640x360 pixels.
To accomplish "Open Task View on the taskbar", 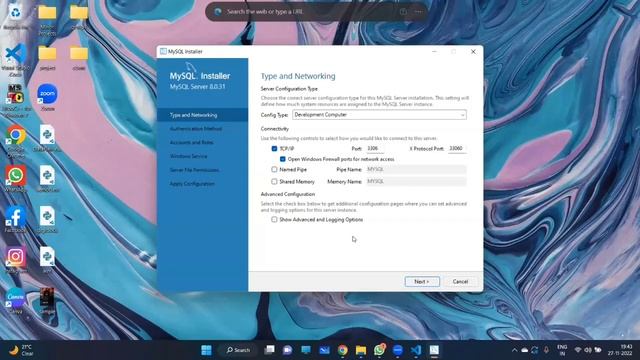I will (269, 350).
